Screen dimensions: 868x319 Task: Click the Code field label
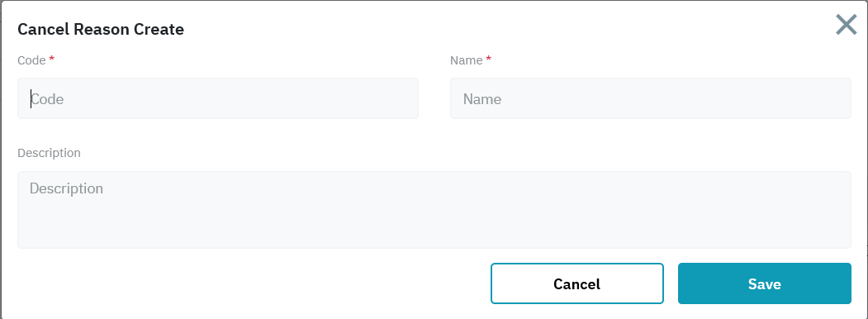[31, 60]
